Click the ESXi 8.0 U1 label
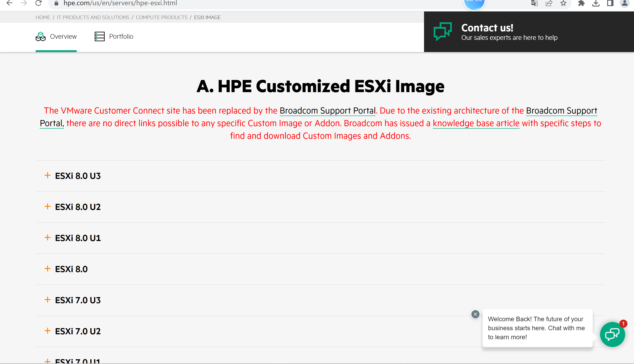Screen dimensions: 634x364 click(x=78, y=238)
